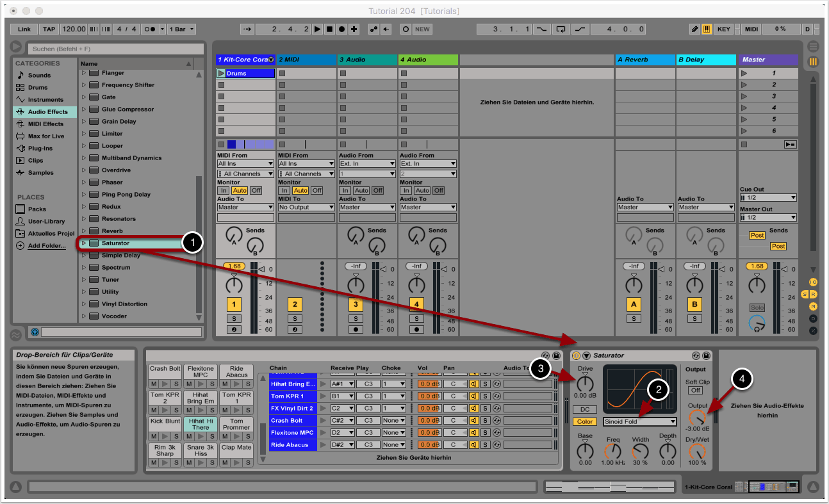Open the Sinoid Fold curve type dropdown
This screenshot has width=829, height=504.
[639, 421]
